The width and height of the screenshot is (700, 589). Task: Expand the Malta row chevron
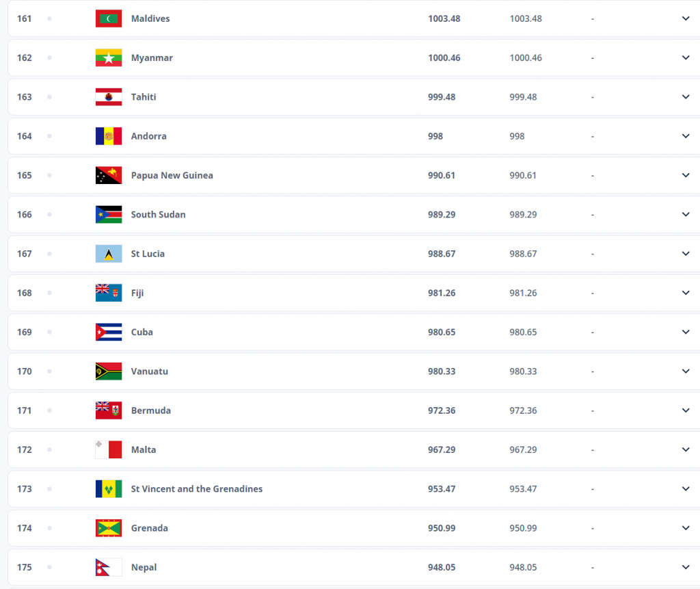686,449
